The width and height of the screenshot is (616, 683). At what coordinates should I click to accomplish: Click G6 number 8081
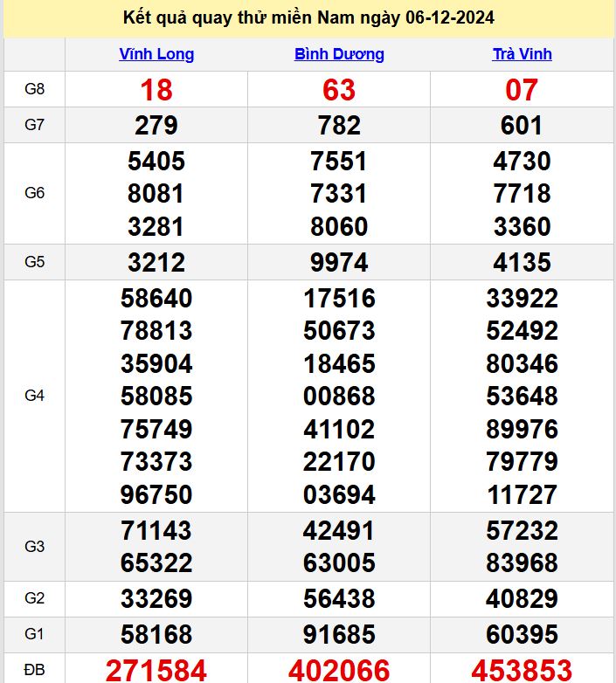[x=156, y=193]
